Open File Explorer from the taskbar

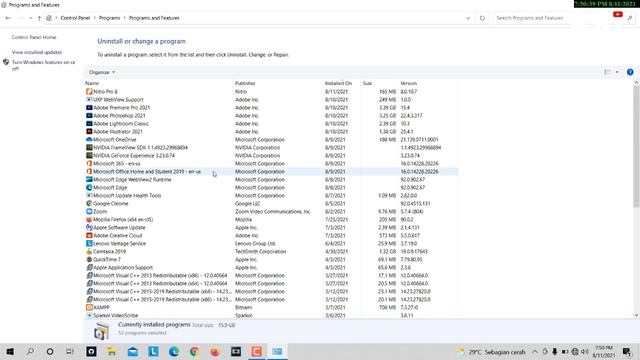(111, 351)
